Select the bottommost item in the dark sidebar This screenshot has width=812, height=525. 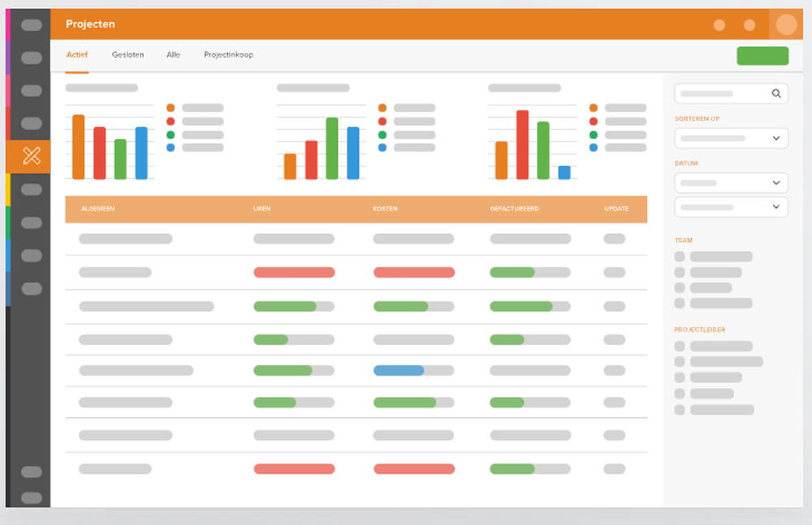32,497
